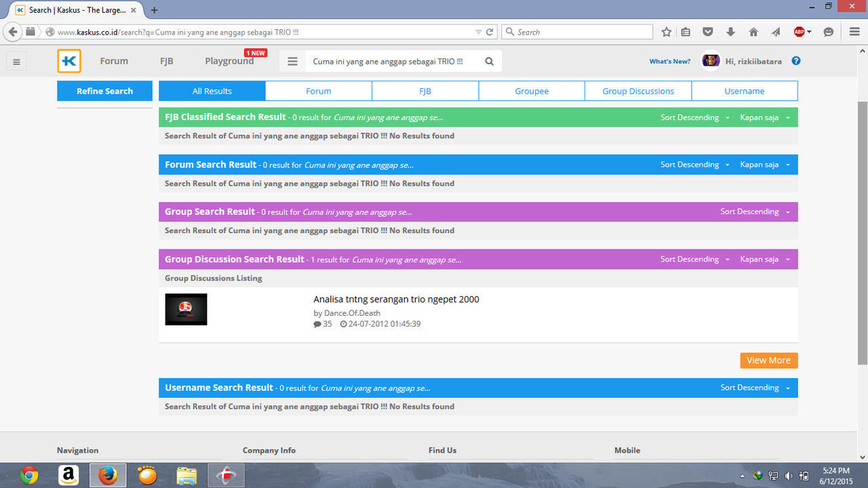Switch to the Groupee tab

pyautogui.click(x=532, y=91)
